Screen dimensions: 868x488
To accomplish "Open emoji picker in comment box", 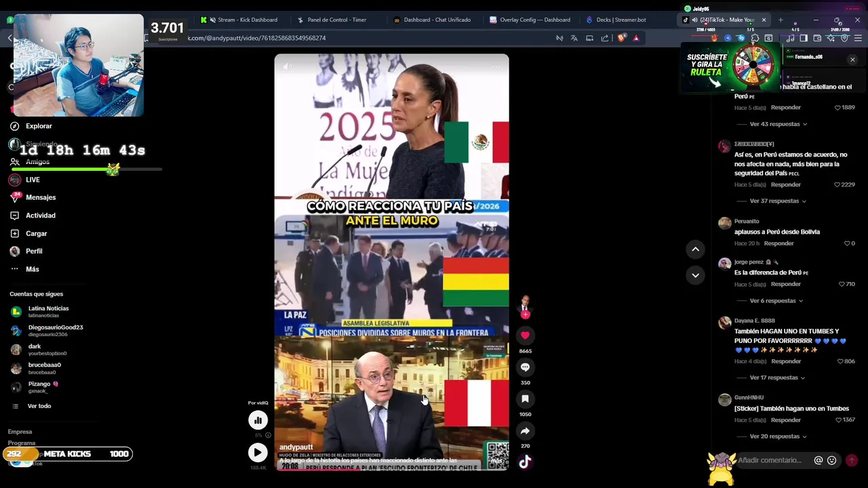I will [832, 460].
